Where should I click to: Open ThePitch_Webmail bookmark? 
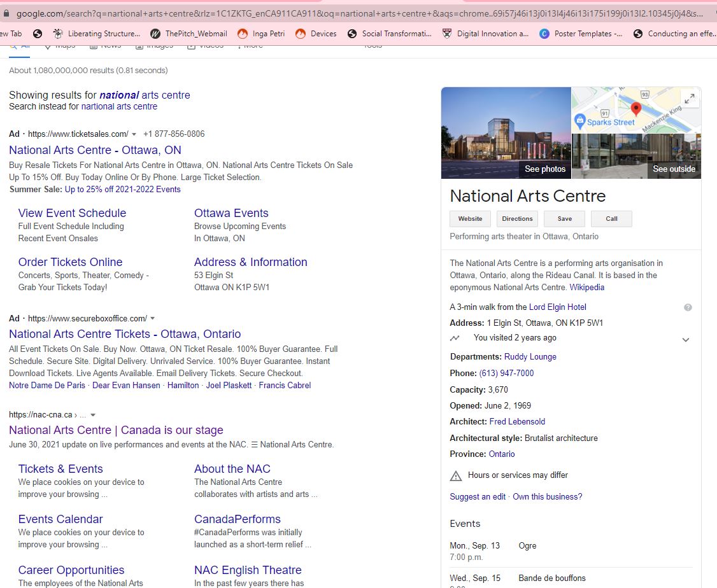pyautogui.click(x=189, y=33)
